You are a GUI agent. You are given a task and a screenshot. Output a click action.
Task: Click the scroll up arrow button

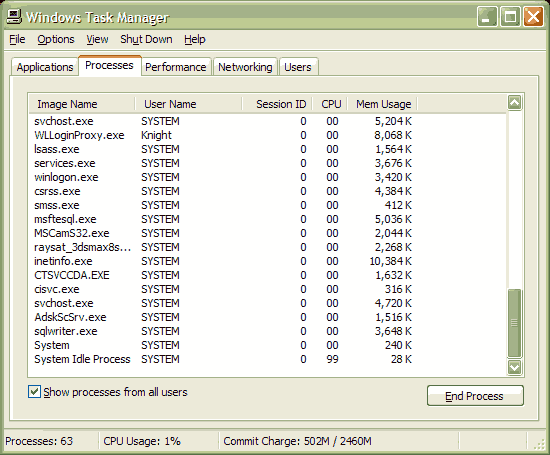click(x=514, y=103)
